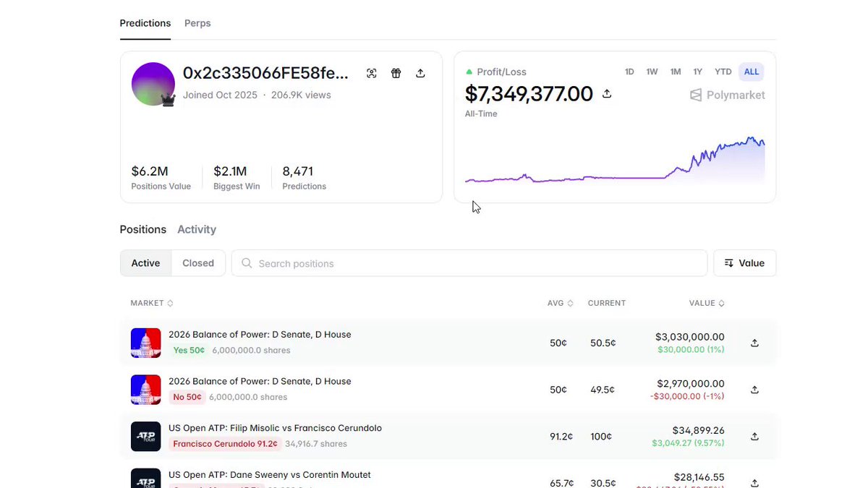Open the Activity tab

(x=197, y=229)
